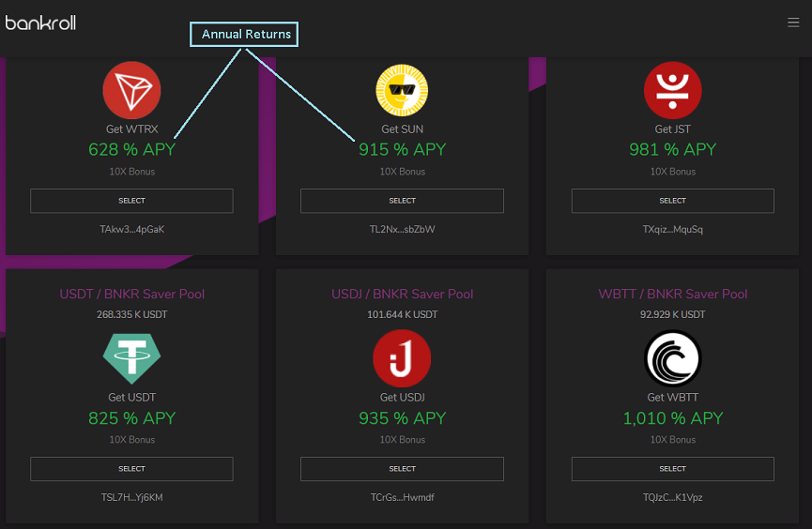The height and width of the screenshot is (529, 812).
Task: Click the Get SUN label
Action: [x=402, y=129]
